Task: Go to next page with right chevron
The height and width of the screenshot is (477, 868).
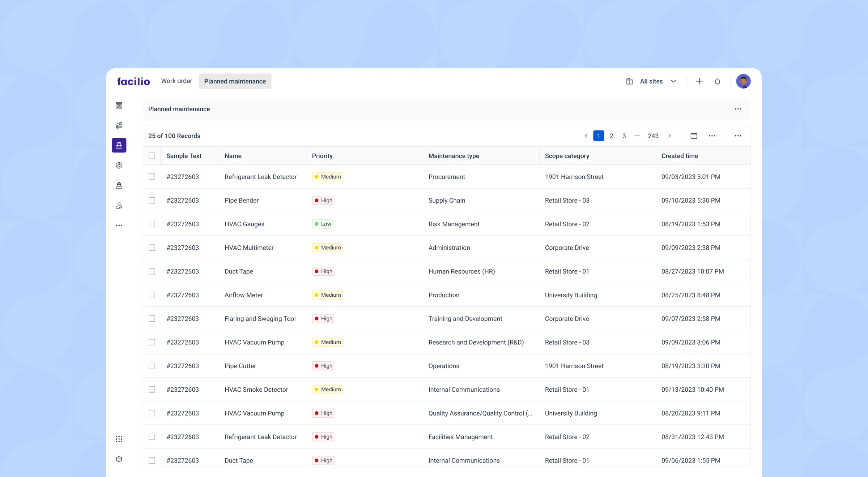Action: click(x=669, y=136)
